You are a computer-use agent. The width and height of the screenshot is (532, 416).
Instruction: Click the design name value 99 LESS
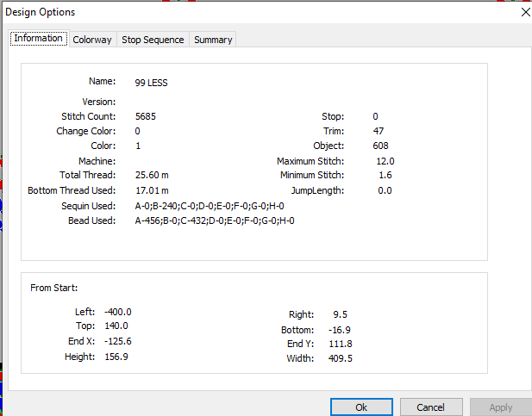(151, 83)
